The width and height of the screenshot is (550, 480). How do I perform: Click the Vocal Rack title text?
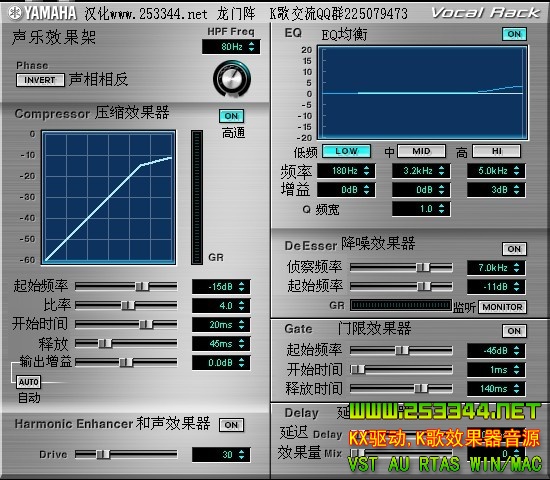click(x=486, y=13)
